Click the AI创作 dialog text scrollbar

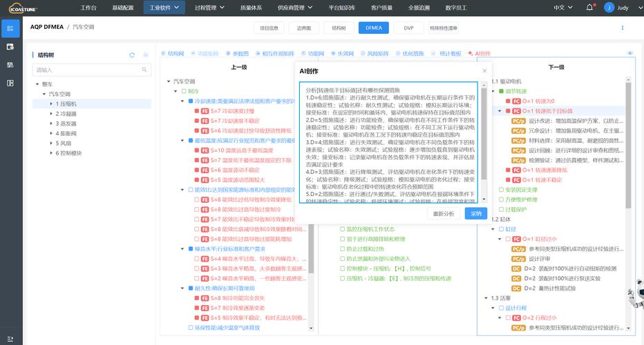[484, 135]
